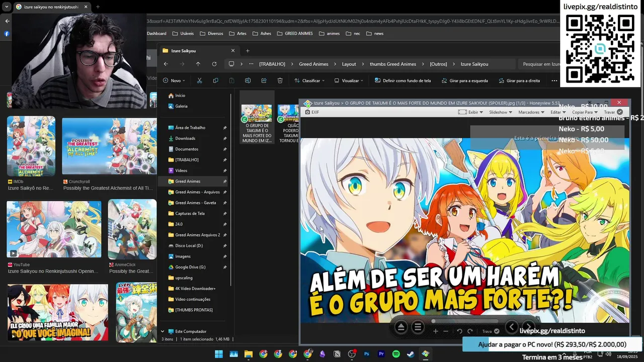This screenshot has width=644, height=362.
Task: Open the Honeyview hamburger menu button
Action: coord(418,327)
